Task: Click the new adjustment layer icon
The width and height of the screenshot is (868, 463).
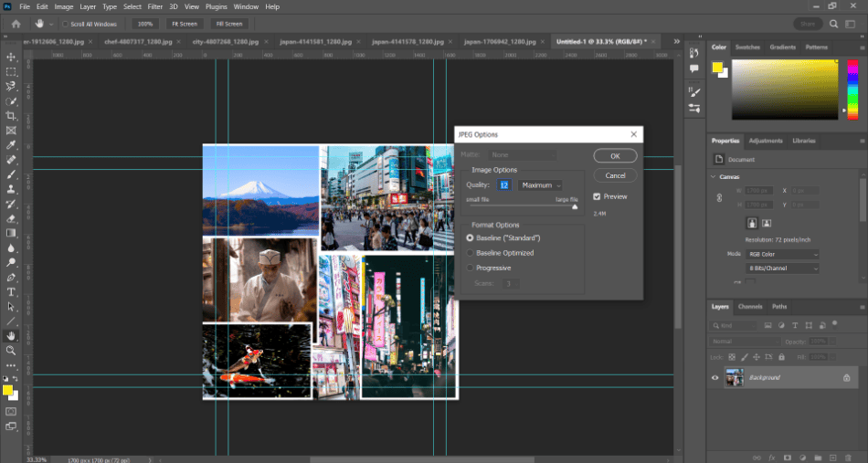Action: tap(802, 458)
